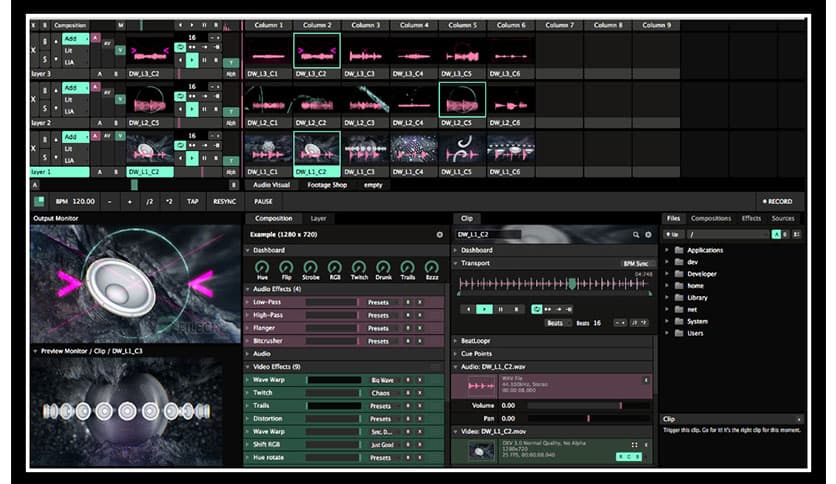Click the BPM Sync button
836x484 pixels.
[636, 263]
